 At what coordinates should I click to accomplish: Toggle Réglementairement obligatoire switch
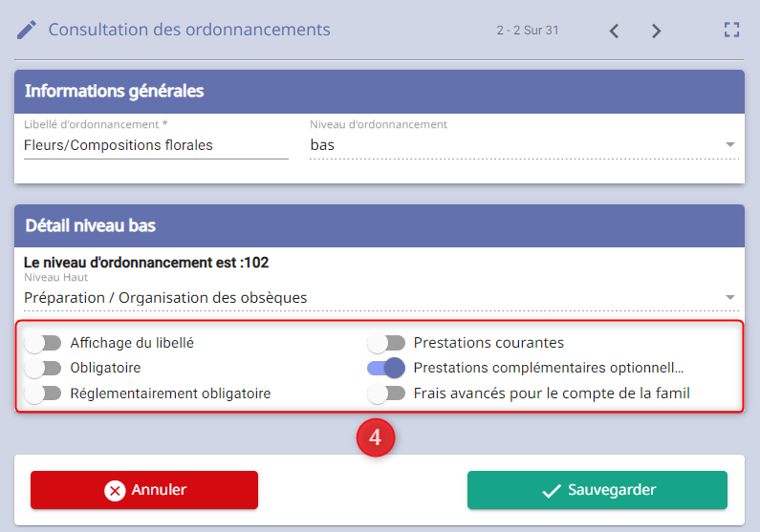(x=43, y=394)
